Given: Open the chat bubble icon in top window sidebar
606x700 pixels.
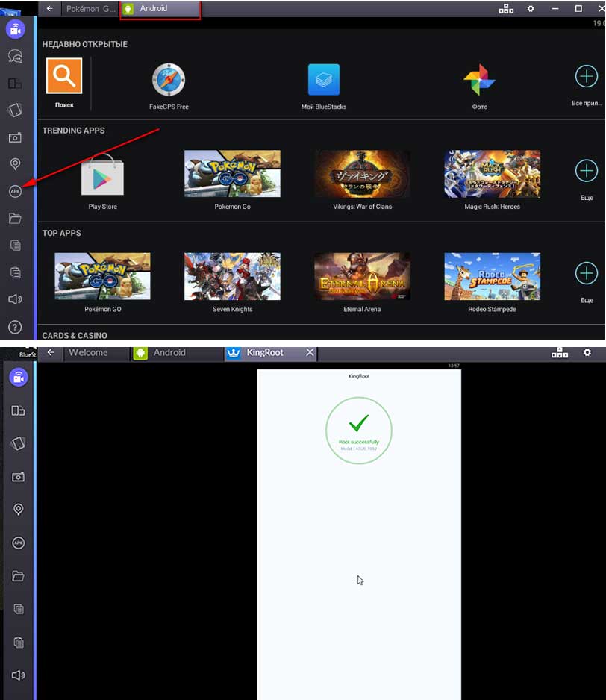Looking at the screenshot, I should pos(15,56).
